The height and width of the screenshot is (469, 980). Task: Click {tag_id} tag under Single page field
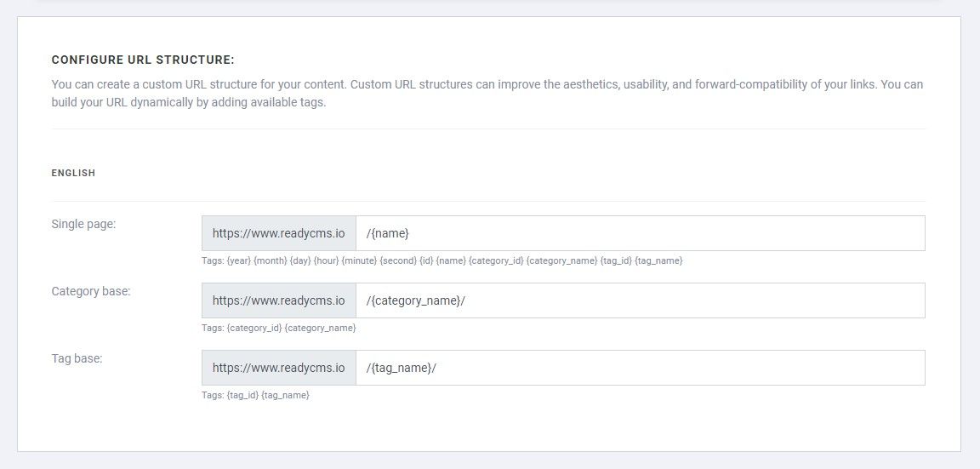616,260
